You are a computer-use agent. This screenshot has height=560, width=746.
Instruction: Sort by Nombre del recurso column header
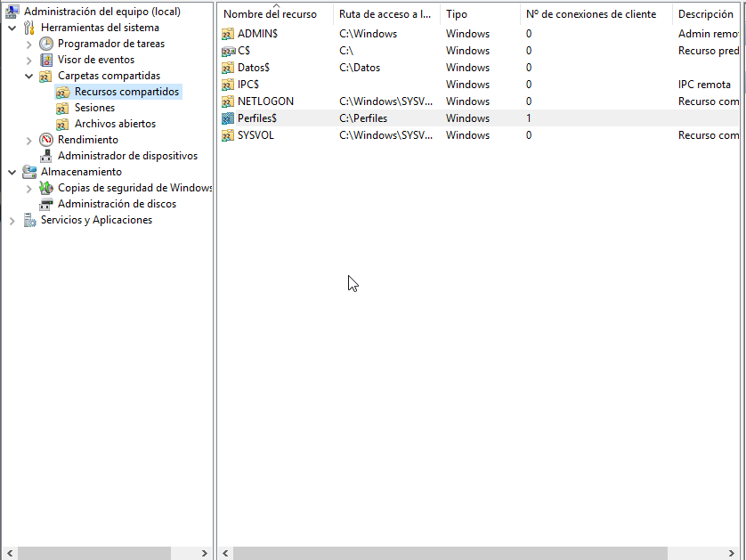[270, 14]
